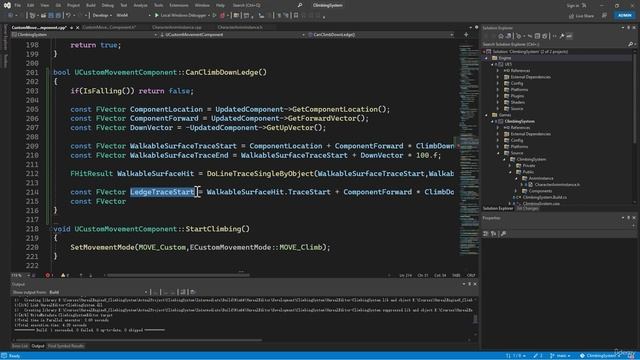The image size is (640, 360).
Task: Click the Live Share button
Action: [582, 16]
